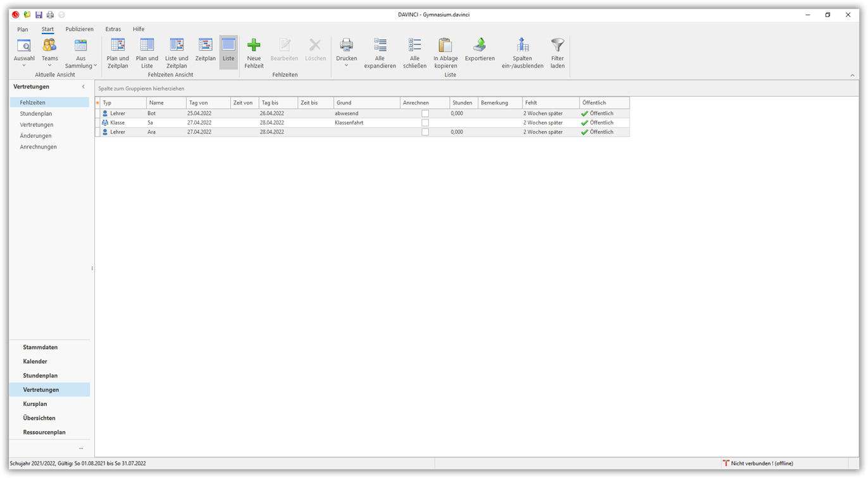The width and height of the screenshot is (868, 478).
Task: Select Änderungen in the left panel list
Action: tap(35, 136)
